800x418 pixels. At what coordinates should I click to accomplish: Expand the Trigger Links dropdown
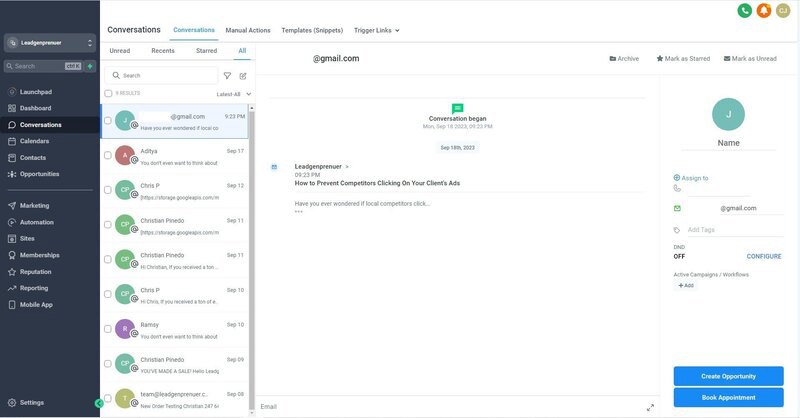coord(377,30)
